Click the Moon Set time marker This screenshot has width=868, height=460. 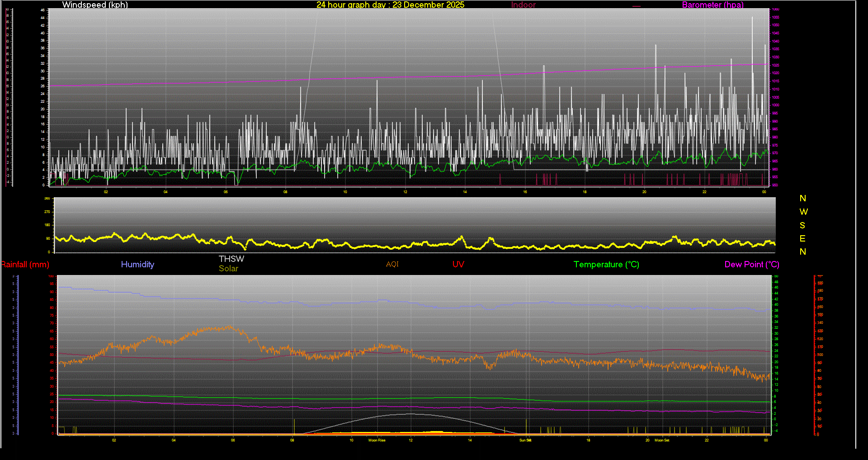[662, 440]
